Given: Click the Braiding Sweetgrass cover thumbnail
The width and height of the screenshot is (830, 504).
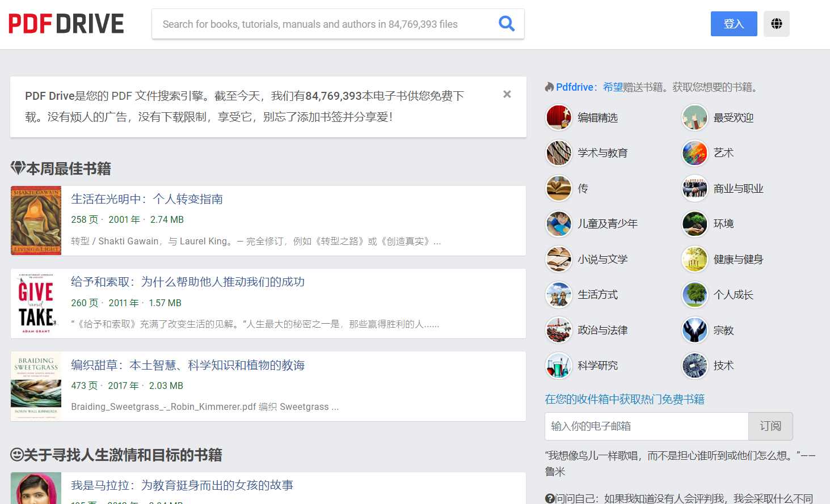Looking at the screenshot, I should pos(36,387).
